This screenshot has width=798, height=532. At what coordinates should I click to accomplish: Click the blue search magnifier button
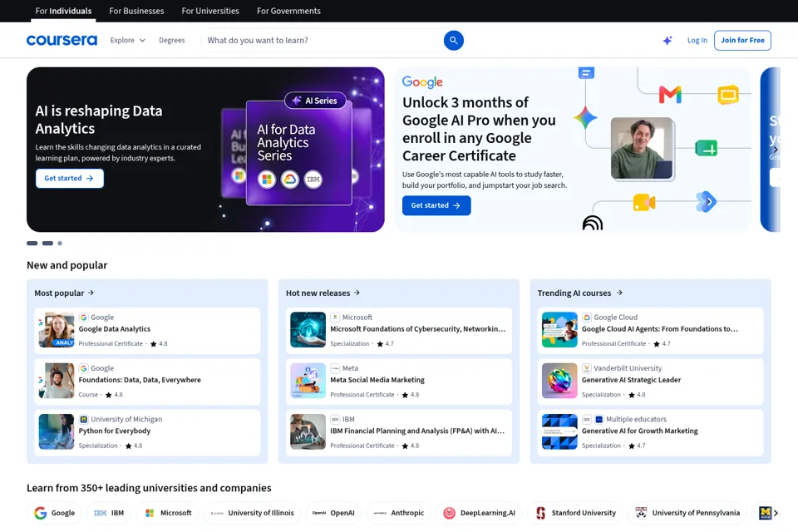point(453,40)
